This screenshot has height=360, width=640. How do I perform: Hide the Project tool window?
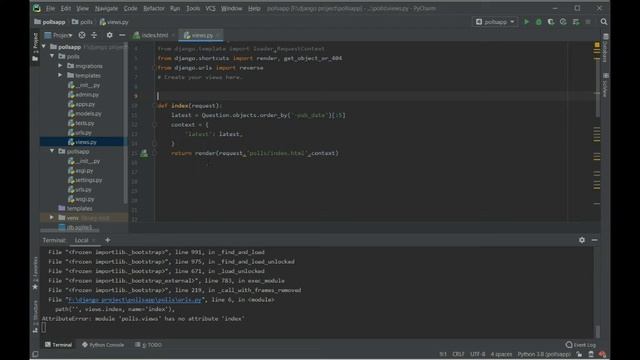click(122, 36)
